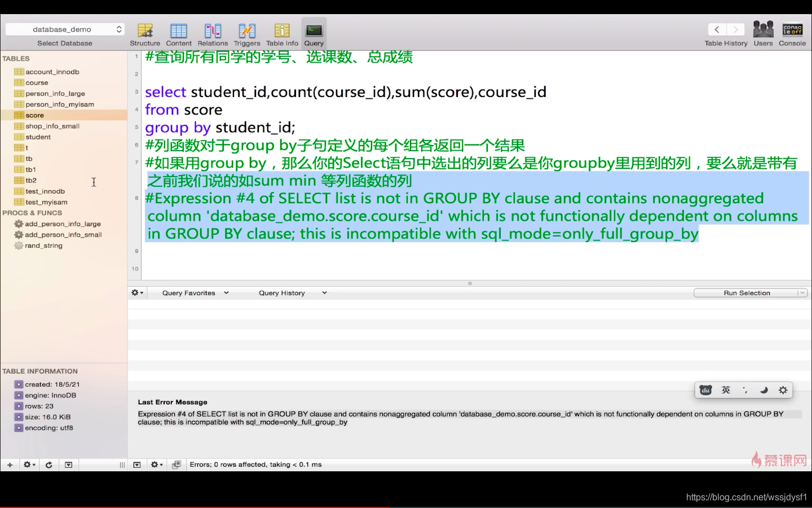The width and height of the screenshot is (812, 508).
Task: Go back in Table History
Action: 717,29
